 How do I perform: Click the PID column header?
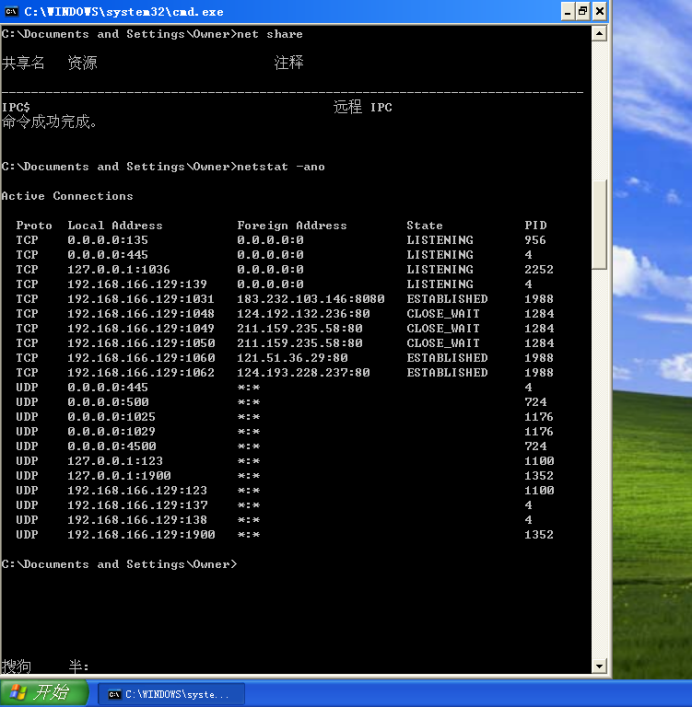pos(535,226)
